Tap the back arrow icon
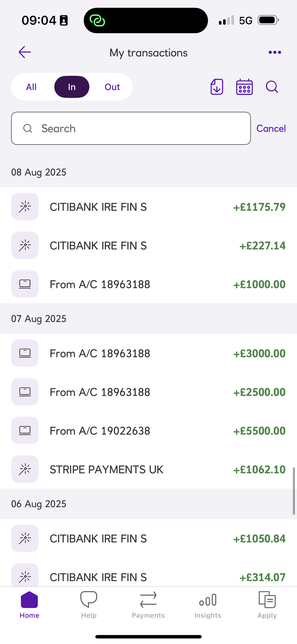Viewport: 297px width, 644px height. 25,52
